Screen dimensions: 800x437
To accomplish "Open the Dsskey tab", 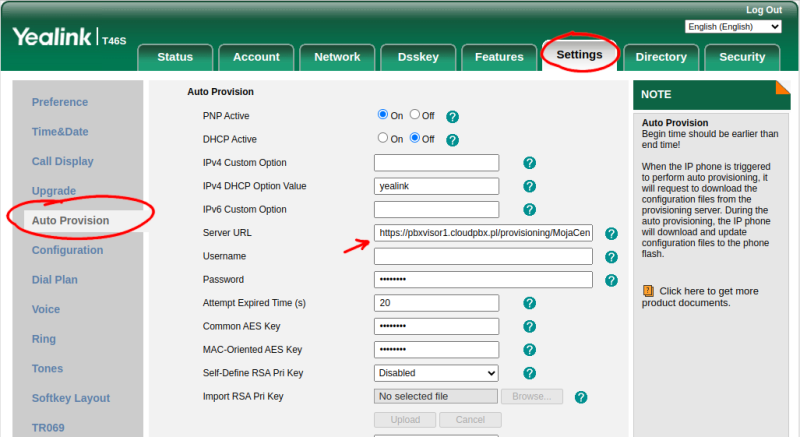I will [x=417, y=57].
